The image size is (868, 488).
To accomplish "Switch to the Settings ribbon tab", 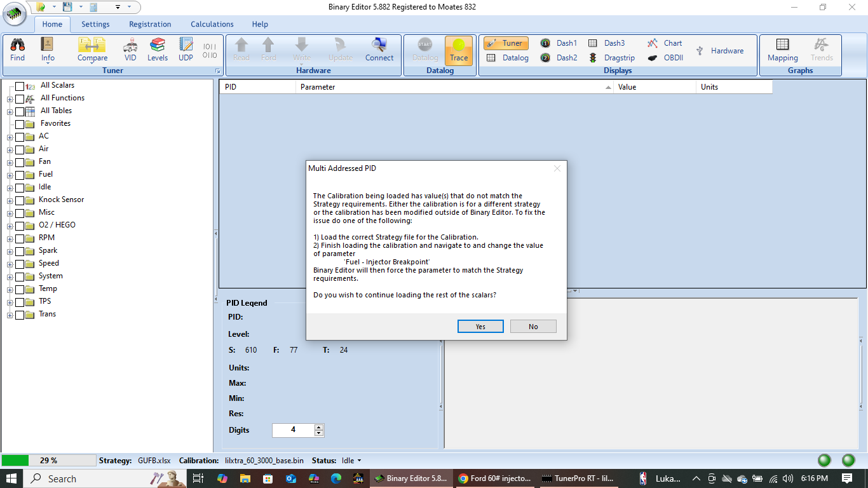I will [x=95, y=24].
